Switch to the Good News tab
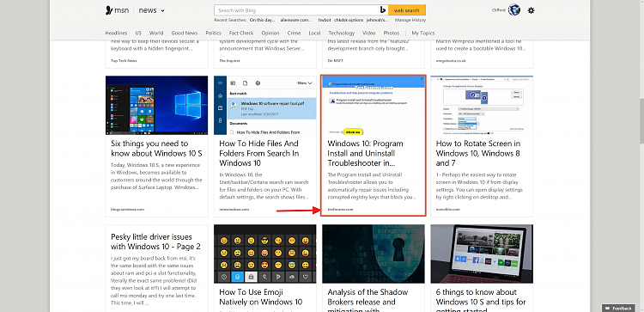The width and height of the screenshot is (644, 312). click(x=185, y=33)
